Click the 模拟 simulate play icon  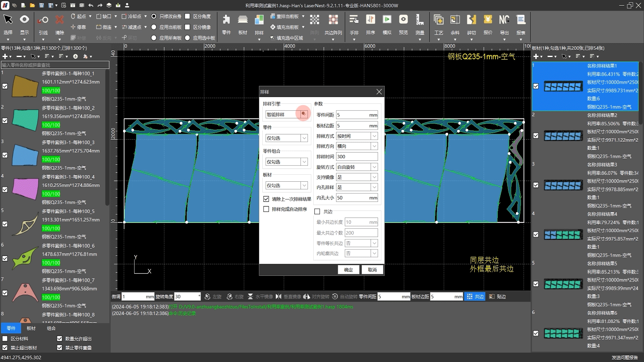[x=387, y=20]
